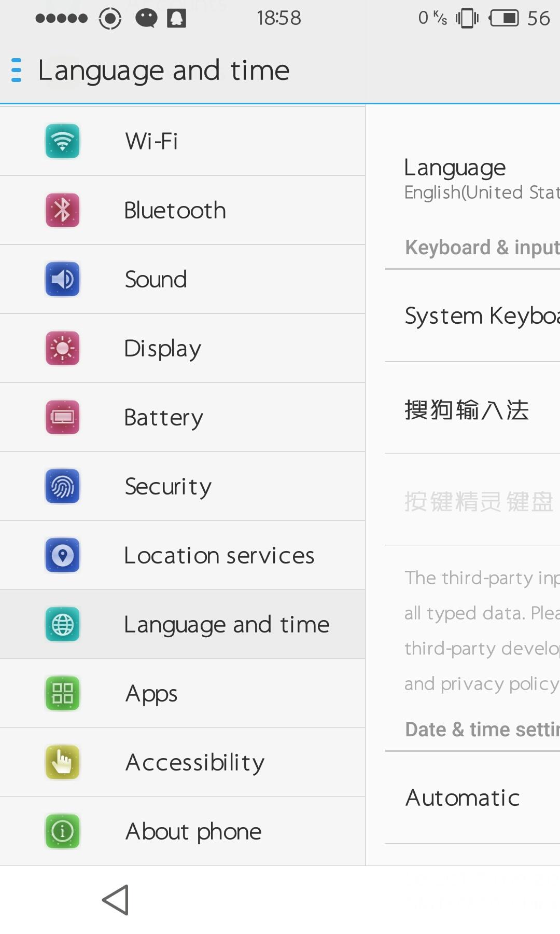Toggle the Automatic date and time option

pyautogui.click(x=472, y=798)
